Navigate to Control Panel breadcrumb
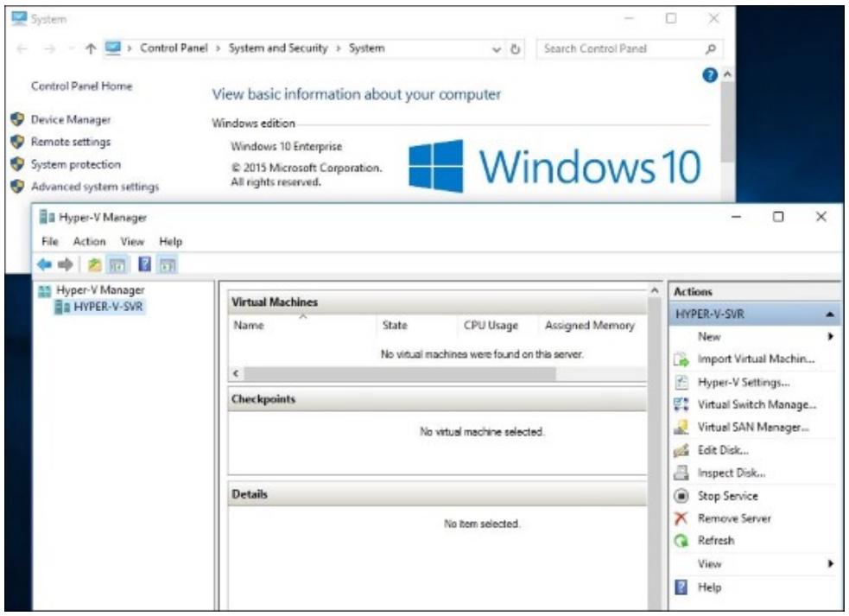Viewport: 849px width, 616px height. pyautogui.click(x=174, y=48)
